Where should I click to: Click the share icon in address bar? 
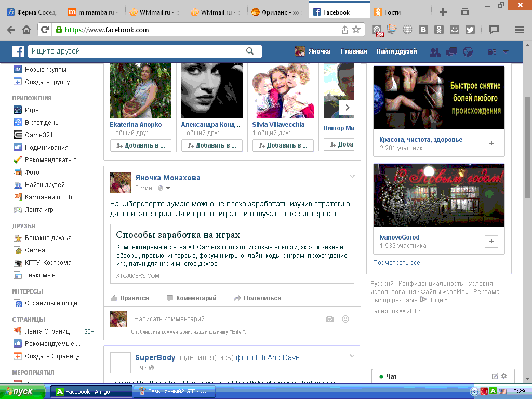(345, 30)
